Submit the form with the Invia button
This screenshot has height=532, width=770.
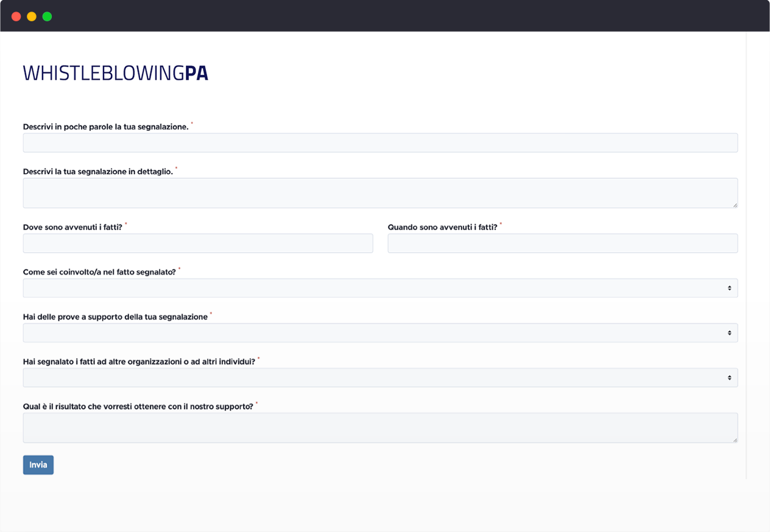(x=38, y=465)
